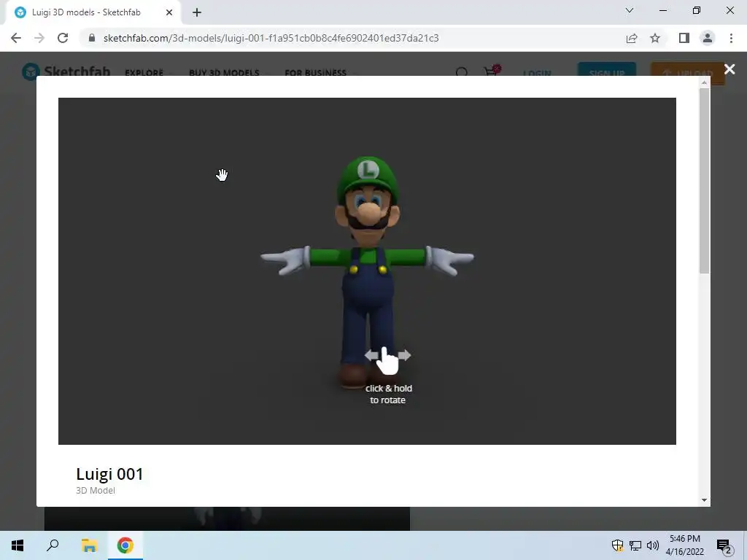Open the For Business menu
Screen dimensions: 747x560
[x=315, y=73]
